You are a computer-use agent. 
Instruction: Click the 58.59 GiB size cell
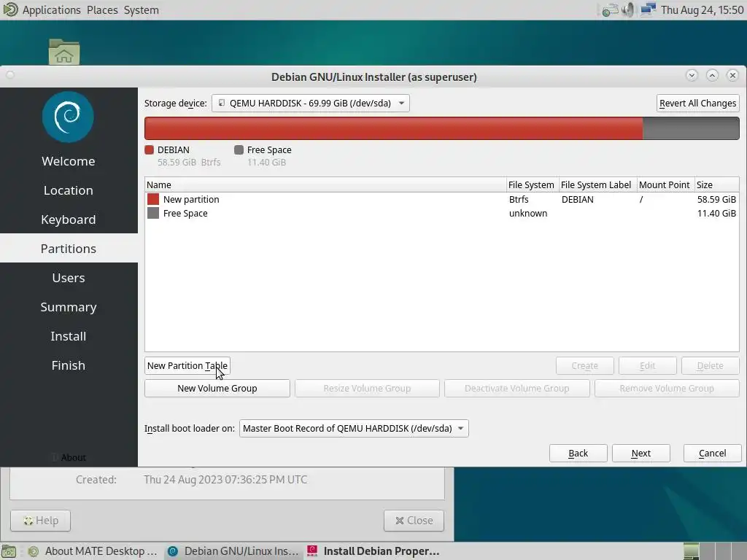[x=716, y=199]
